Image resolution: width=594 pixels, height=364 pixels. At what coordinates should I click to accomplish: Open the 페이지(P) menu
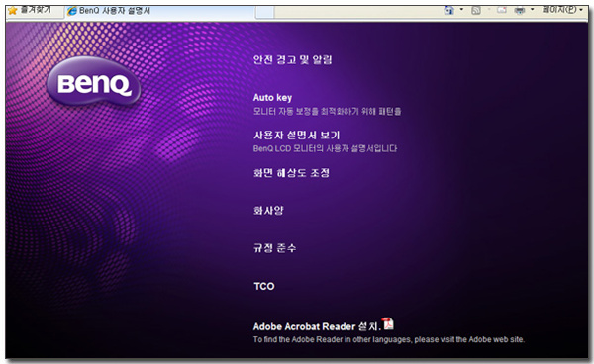[562, 10]
